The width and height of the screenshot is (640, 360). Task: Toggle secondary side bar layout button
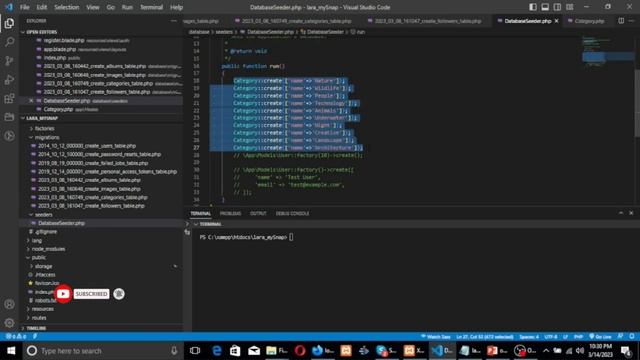[x=557, y=7]
